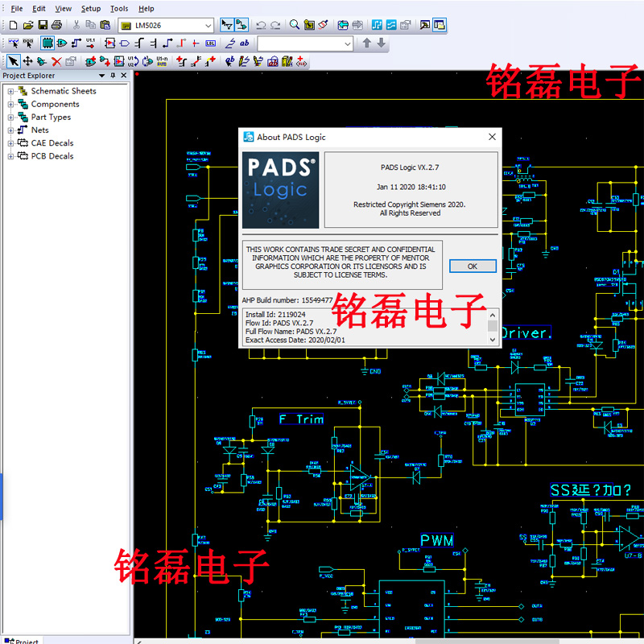Click OK in About PADS Logic
Viewport: 644px width, 644px height.
pyautogui.click(x=473, y=266)
